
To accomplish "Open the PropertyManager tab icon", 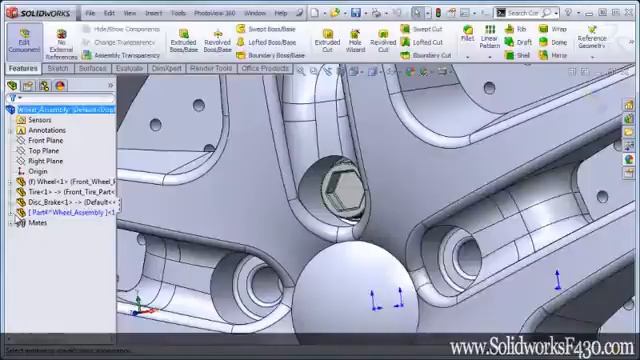I will pyautogui.click(x=28, y=86).
